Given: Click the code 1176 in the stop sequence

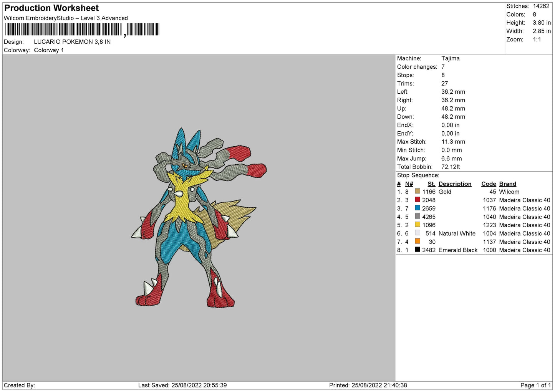Looking at the screenshot, I should click(x=489, y=208).
